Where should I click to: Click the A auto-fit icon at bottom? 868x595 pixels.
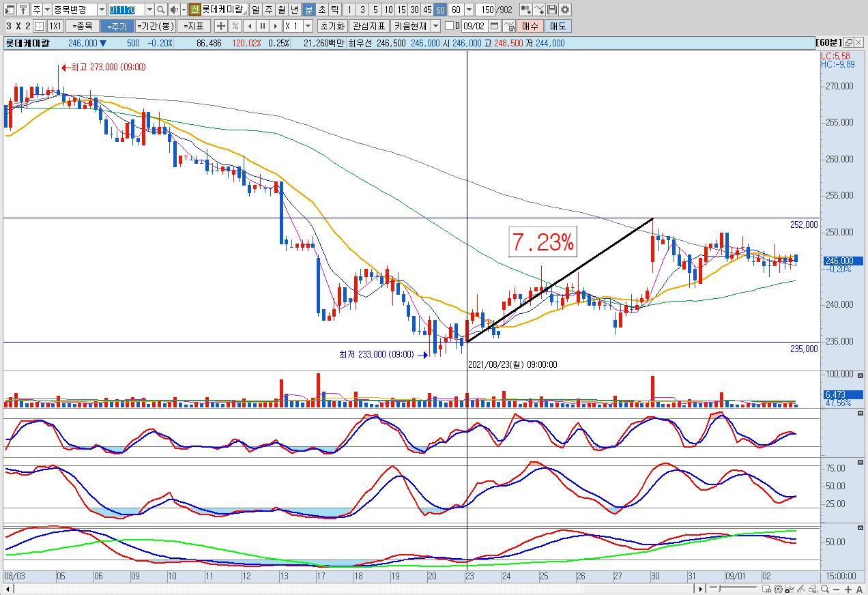coord(859,590)
